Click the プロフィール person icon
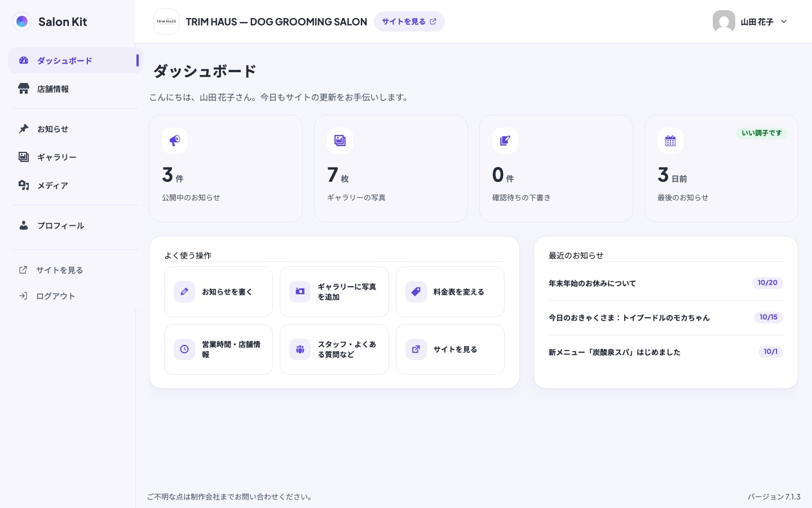This screenshot has width=812, height=508. click(24, 225)
